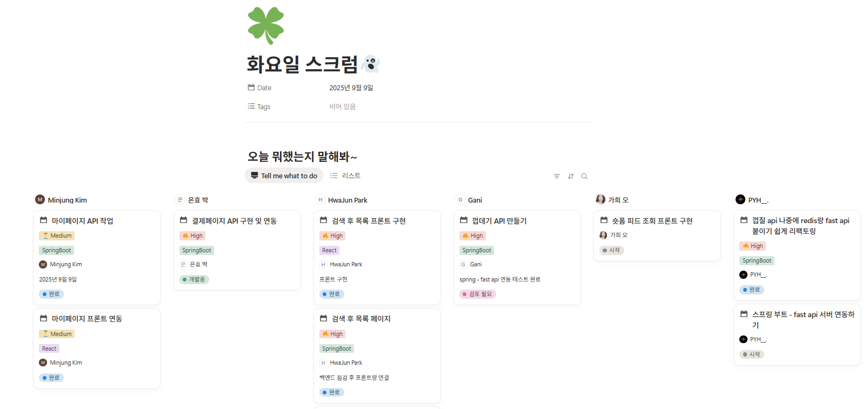Click the High priority tag on 껍데기 API card

coord(473,236)
